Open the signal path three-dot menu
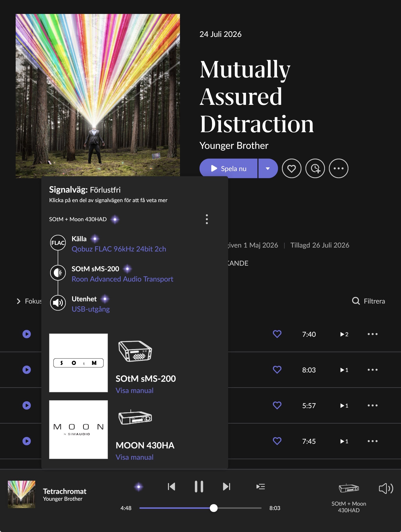Screen dimensions: 401x532 coord(207,219)
